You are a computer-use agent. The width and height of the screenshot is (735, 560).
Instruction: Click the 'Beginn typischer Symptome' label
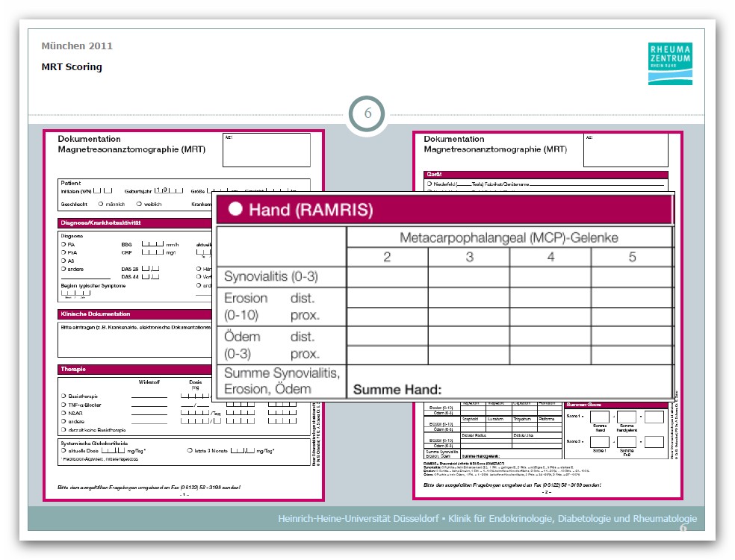pyautogui.click(x=93, y=285)
